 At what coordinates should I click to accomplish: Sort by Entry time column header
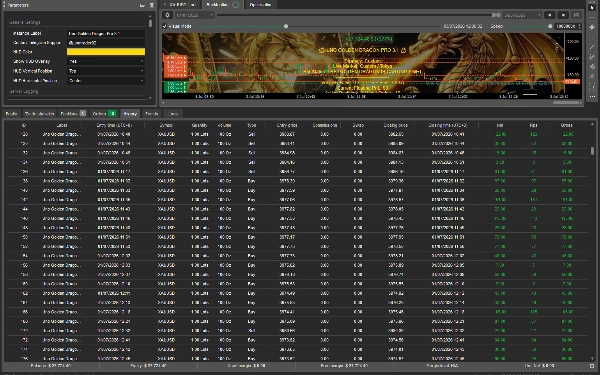coord(114,125)
